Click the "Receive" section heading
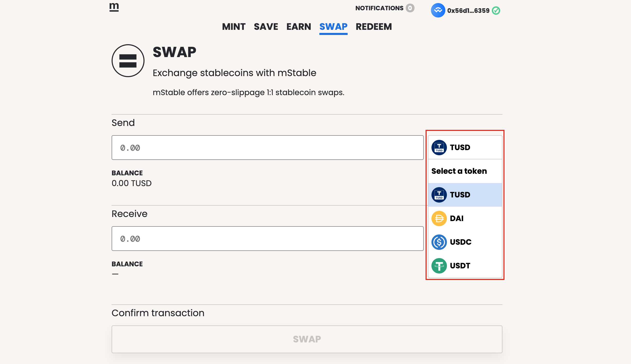The height and width of the screenshot is (364, 631). click(129, 214)
